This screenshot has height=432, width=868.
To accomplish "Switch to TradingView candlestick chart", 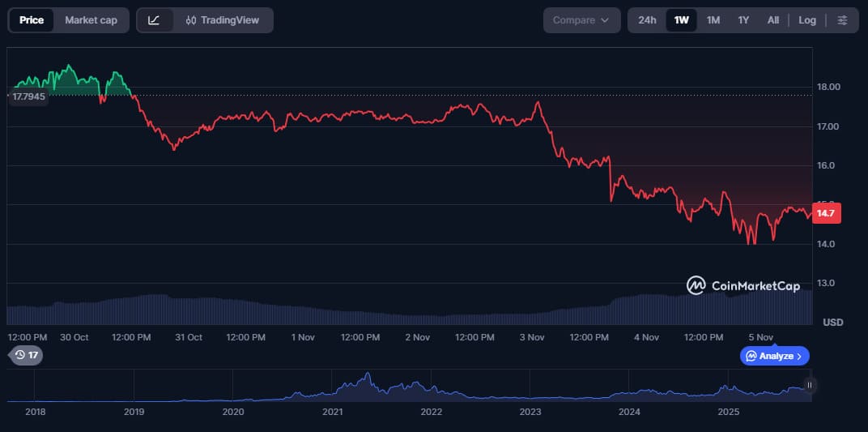I will coord(222,20).
